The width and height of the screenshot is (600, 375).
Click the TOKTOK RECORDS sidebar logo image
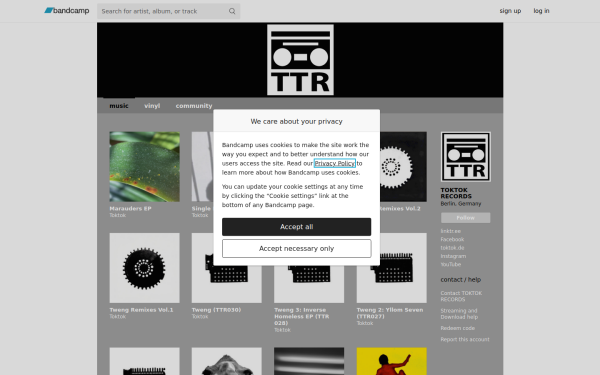(466, 157)
